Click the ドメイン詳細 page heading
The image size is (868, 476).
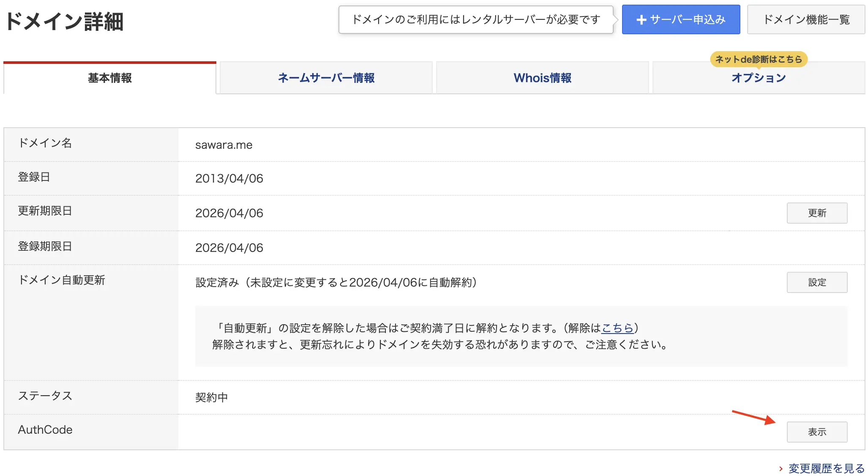(x=64, y=21)
